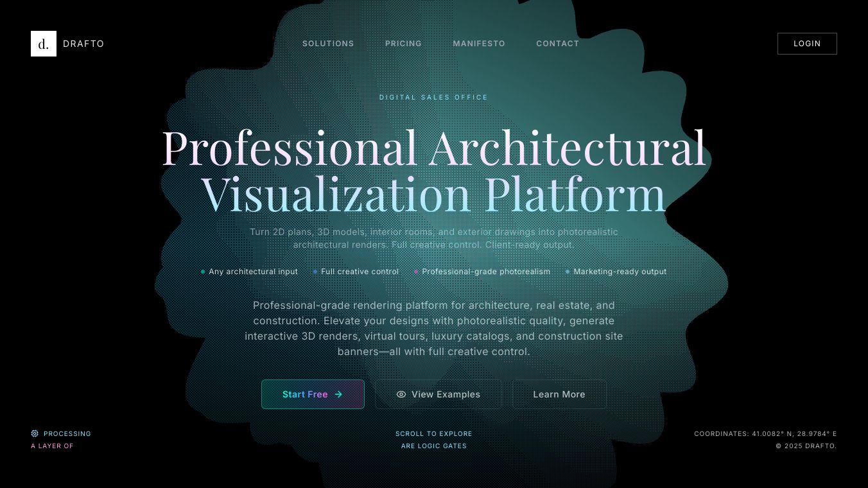Click the "Any architectural input" feature text
868x488 pixels.
tap(253, 272)
